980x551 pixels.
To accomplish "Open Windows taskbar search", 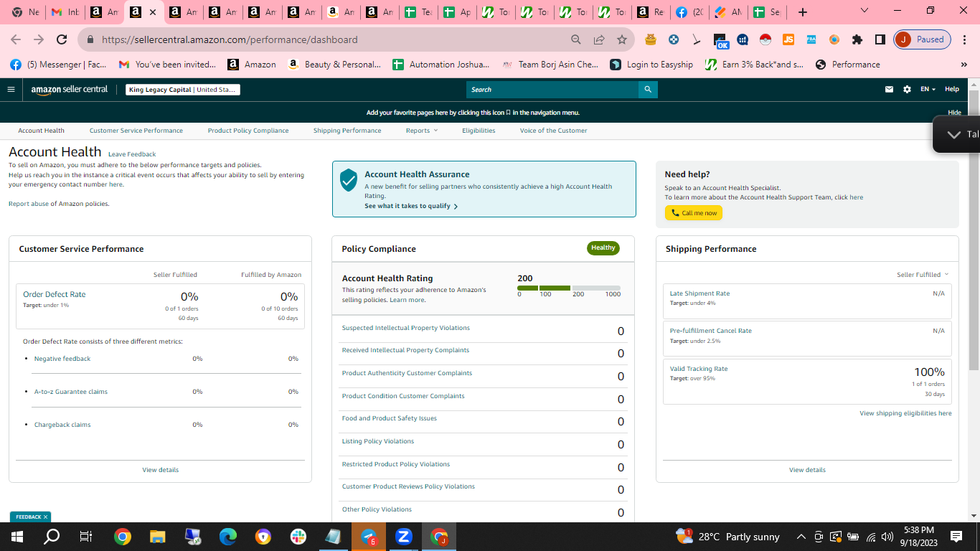I will [52, 537].
